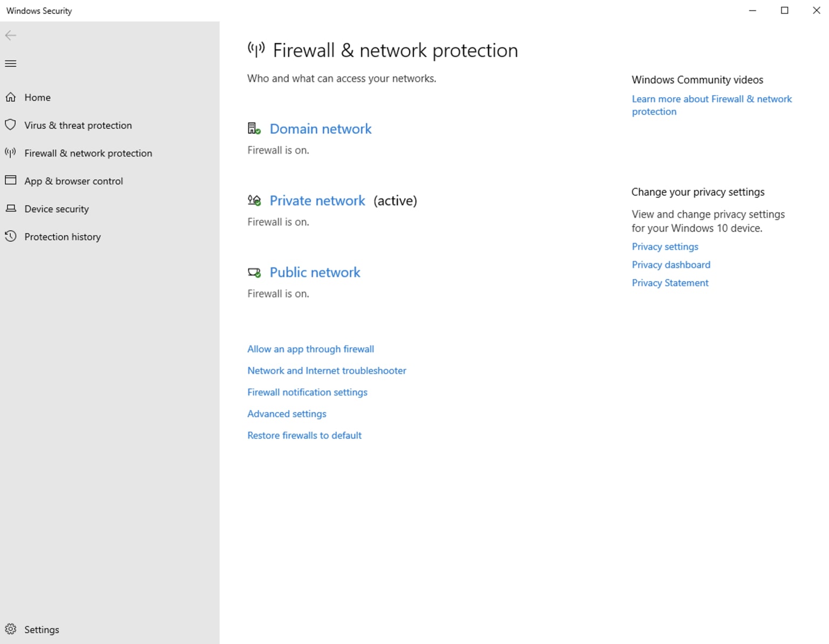Click the Settings gear icon
This screenshot has height=644, width=829.
coord(11,629)
